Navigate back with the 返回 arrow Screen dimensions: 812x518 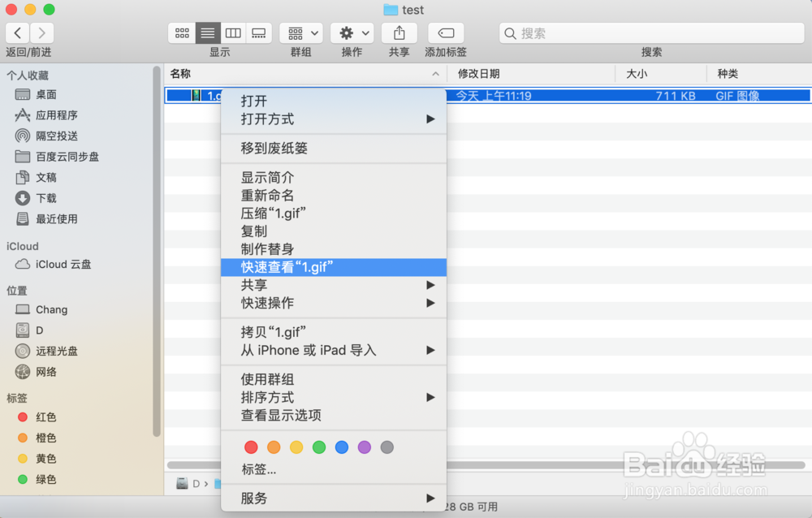coord(17,32)
